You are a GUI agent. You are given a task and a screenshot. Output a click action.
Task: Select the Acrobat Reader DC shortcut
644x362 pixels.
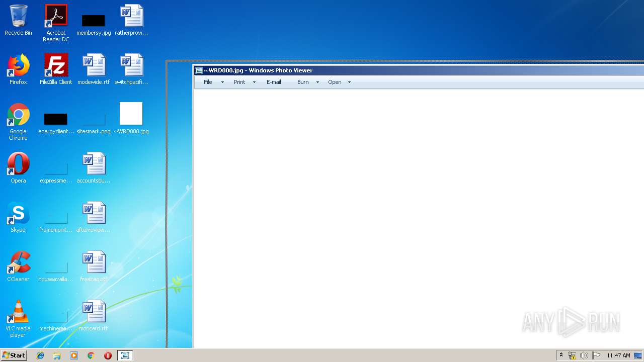(x=56, y=23)
